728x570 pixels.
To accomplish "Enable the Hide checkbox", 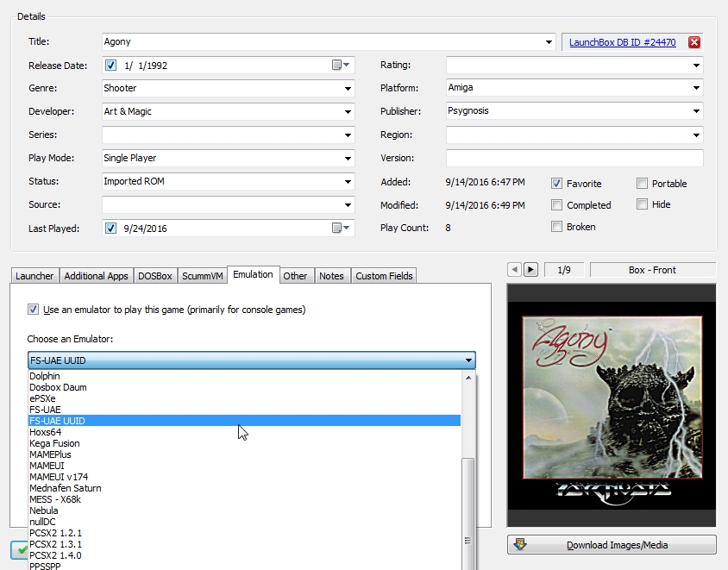I will [x=642, y=204].
